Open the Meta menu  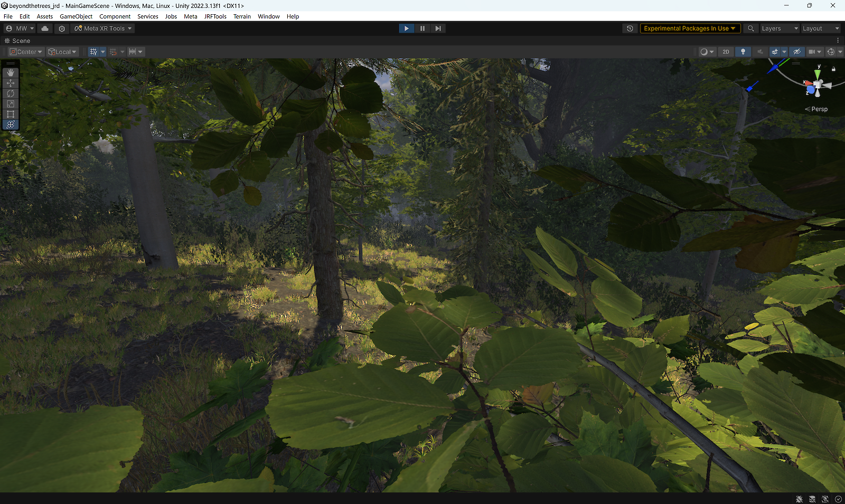pyautogui.click(x=191, y=16)
